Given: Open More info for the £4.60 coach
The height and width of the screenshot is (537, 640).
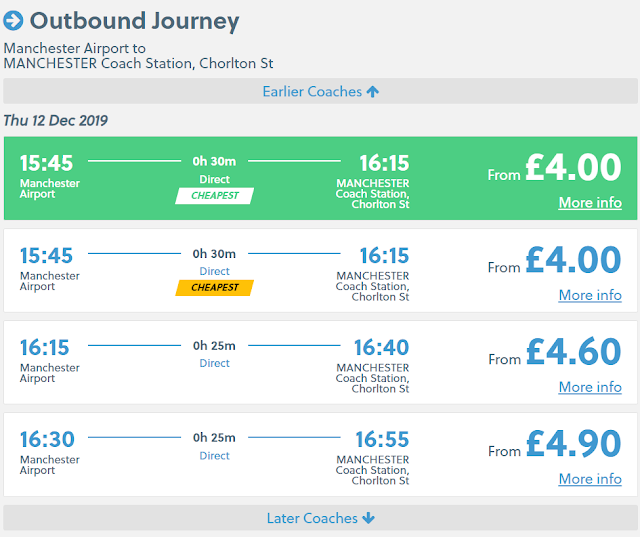Looking at the screenshot, I should tap(590, 387).
